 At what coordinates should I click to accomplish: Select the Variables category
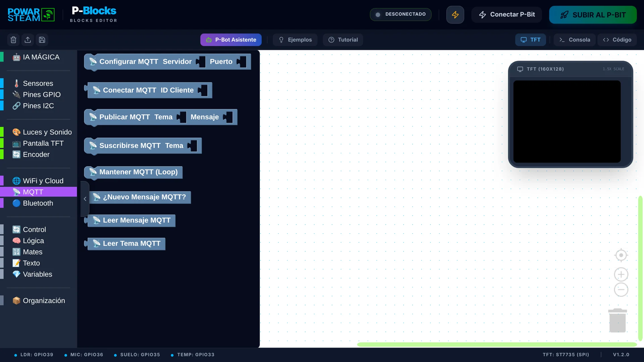[x=39, y=275]
